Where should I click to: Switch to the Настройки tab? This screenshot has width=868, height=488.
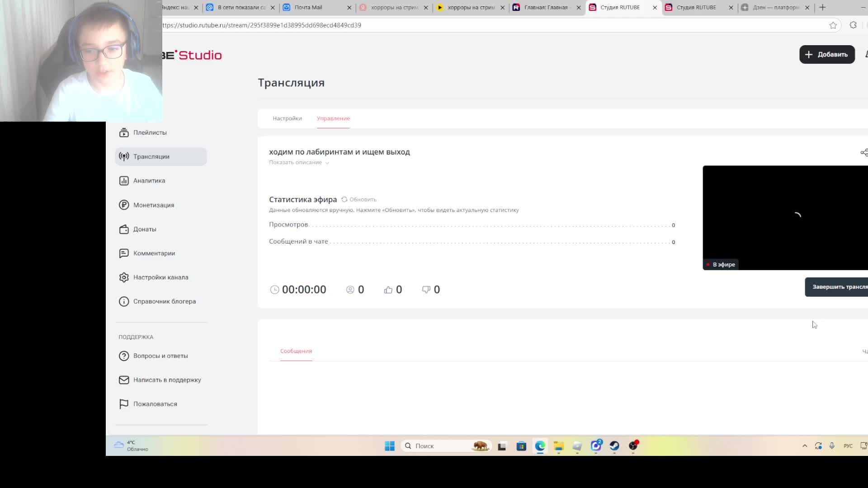287,118
